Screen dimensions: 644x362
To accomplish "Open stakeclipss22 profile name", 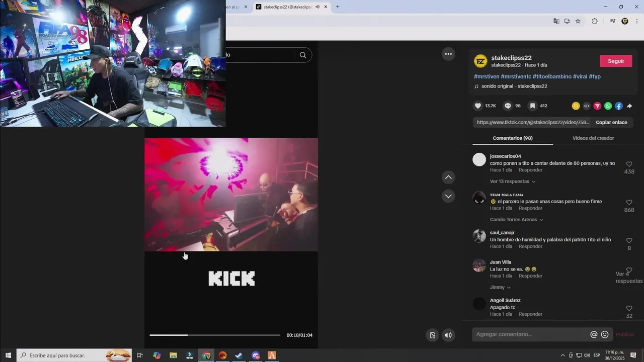I will tap(511, 58).
